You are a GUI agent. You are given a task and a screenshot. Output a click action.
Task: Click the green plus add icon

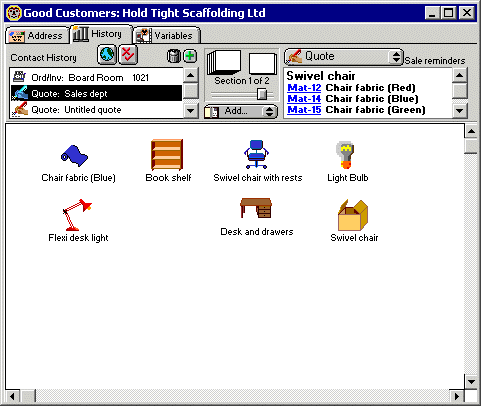coord(190,56)
